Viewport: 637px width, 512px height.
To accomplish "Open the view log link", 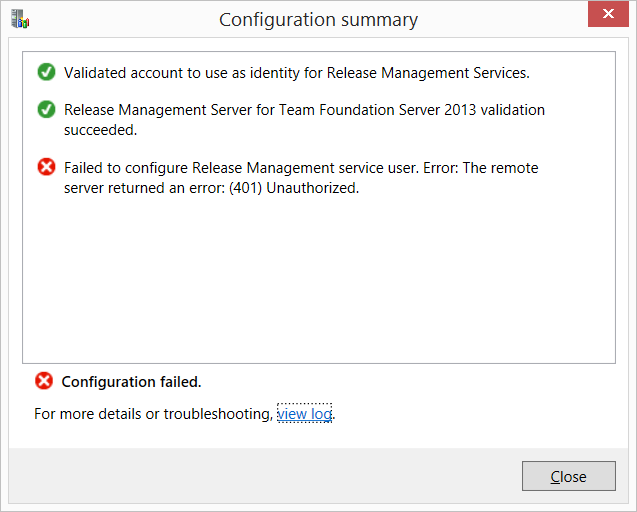I will [304, 414].
